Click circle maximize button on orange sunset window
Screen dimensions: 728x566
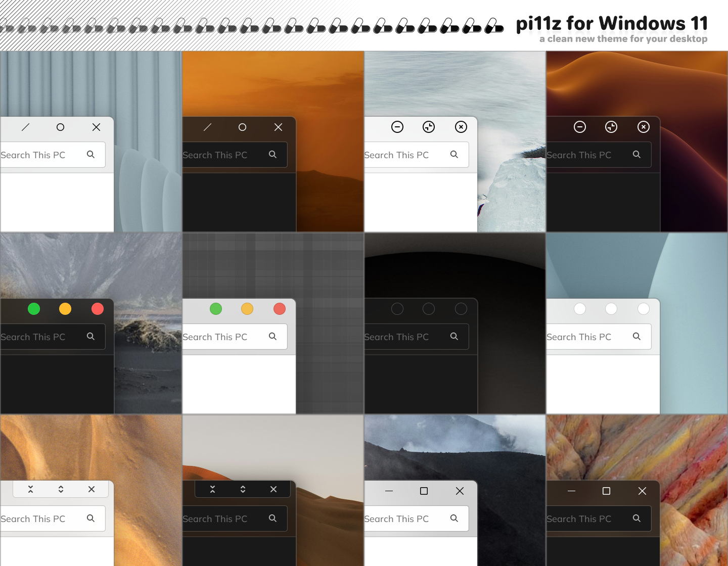coord(243,127)
